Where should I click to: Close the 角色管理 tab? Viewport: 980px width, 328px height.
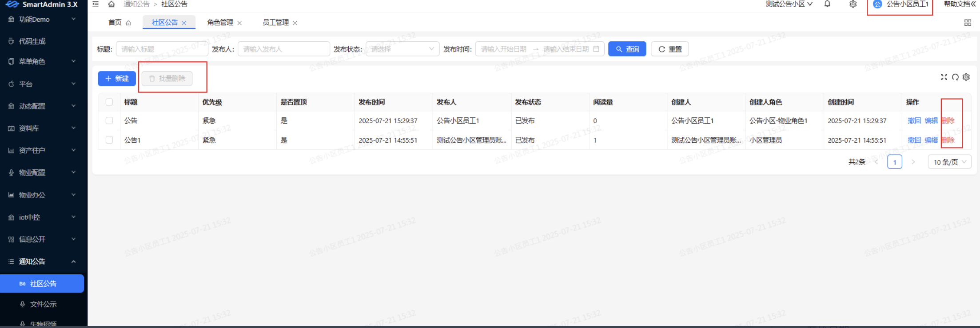tap(239, 23)
